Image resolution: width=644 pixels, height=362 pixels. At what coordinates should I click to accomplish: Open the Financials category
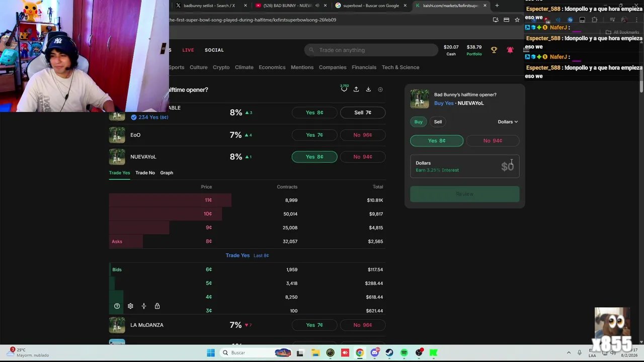pyautogui.click(x=364, y=67)
